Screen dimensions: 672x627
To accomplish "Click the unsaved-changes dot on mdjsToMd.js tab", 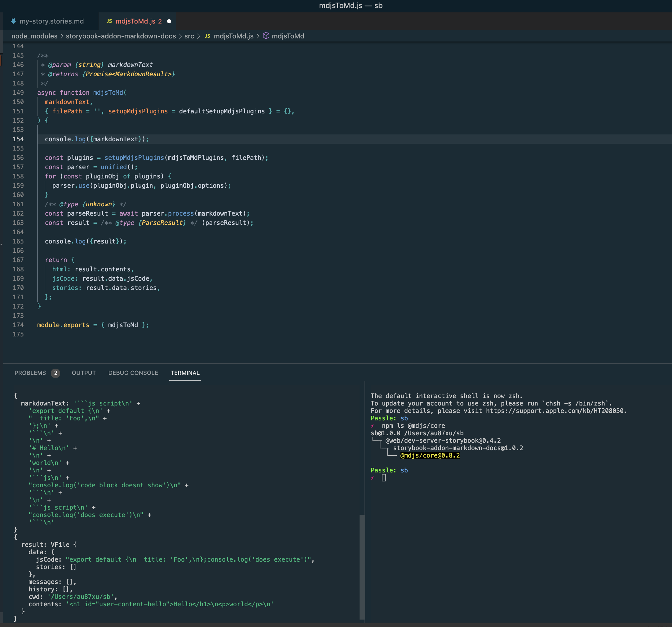I will point(169,21).
